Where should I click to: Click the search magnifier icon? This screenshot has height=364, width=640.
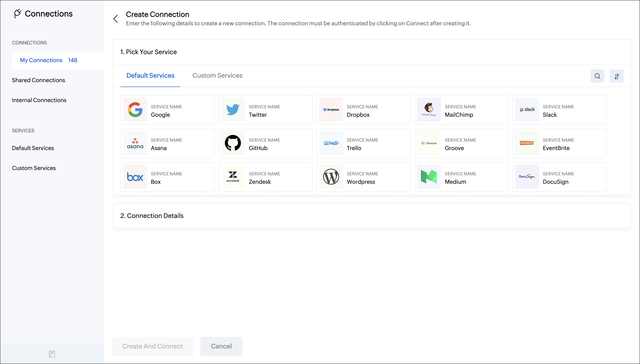tap(597, 76)
